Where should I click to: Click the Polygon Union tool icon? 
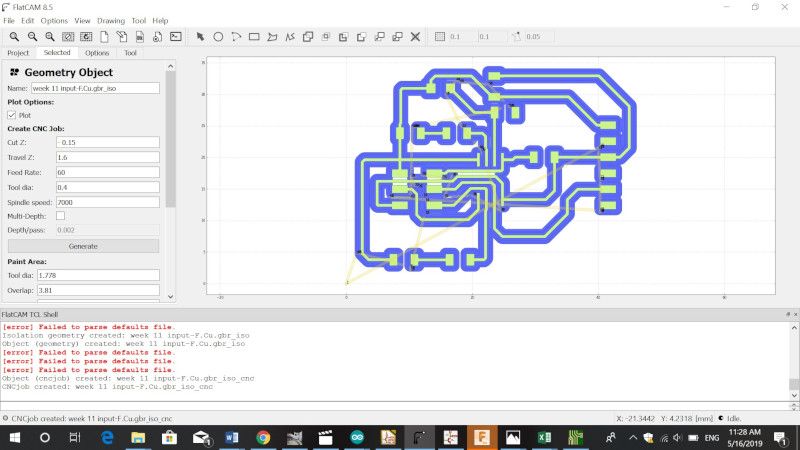tap(308, 37)
